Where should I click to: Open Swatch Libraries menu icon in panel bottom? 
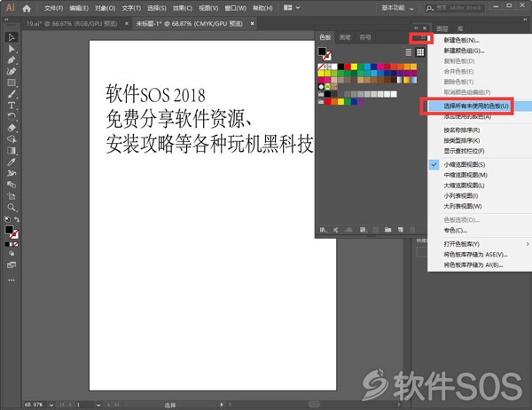tap(324, 230)
